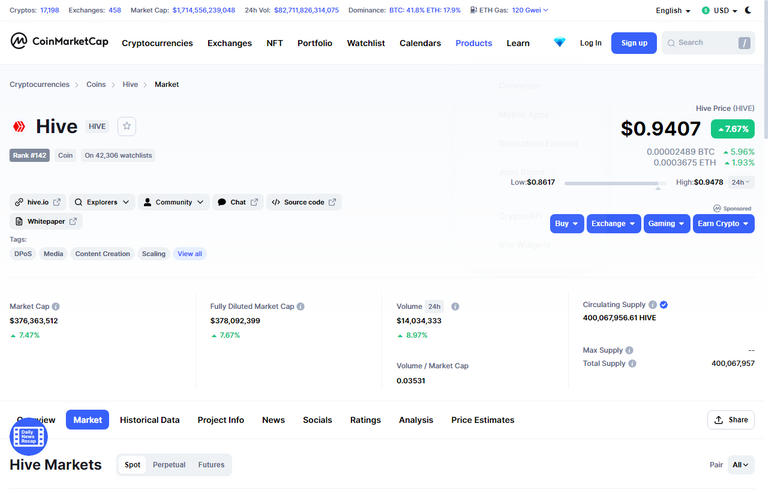Screen dimensions: 768x494
Task: Click the Content Creation tag
Action: [x=102, y=254]
